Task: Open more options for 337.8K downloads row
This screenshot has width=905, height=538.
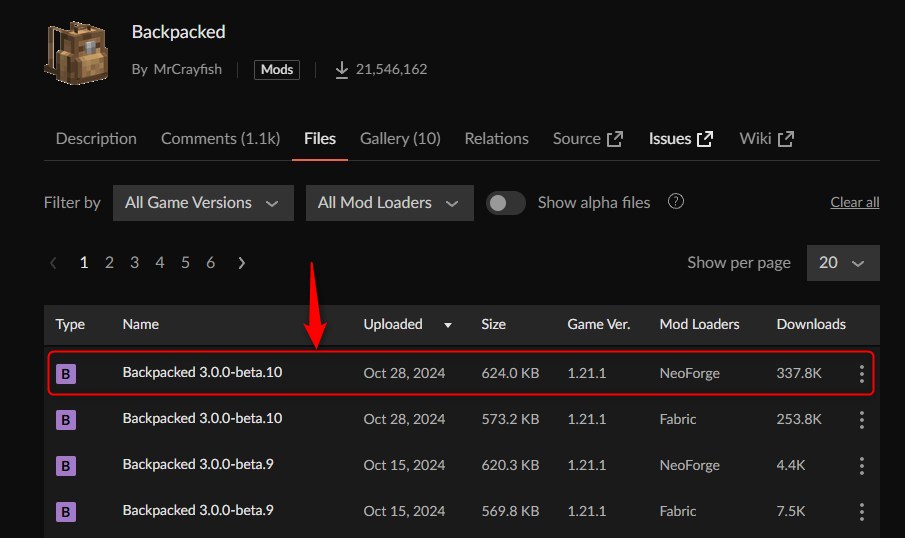Action: [x=862, y=373]
